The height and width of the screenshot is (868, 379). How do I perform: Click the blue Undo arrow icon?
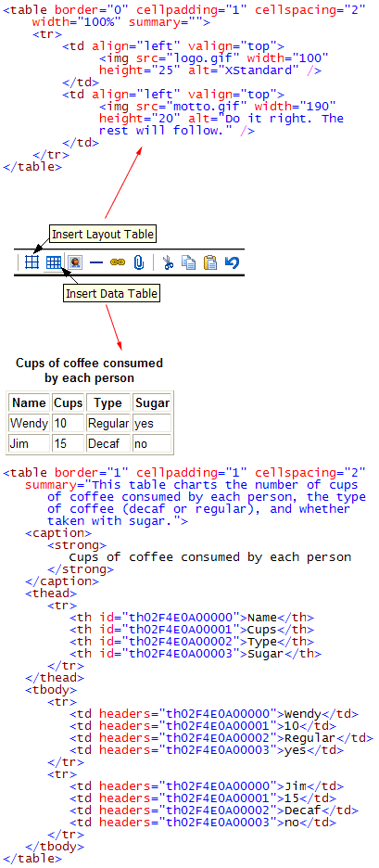(232, 262)
